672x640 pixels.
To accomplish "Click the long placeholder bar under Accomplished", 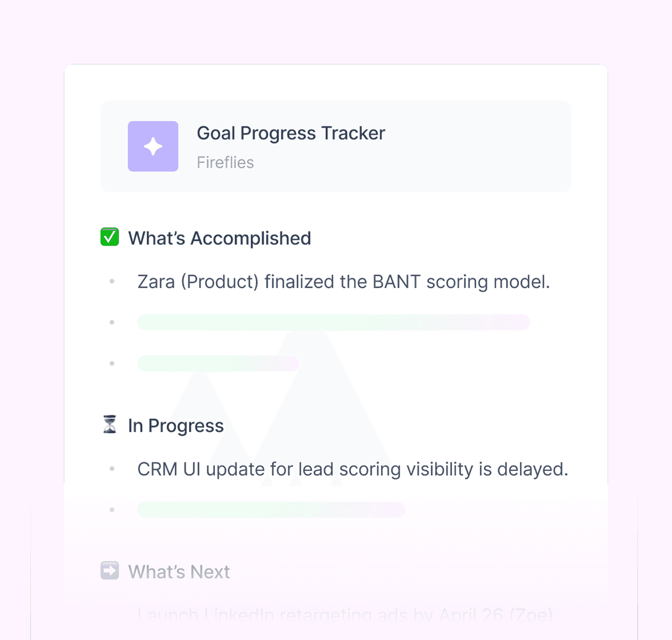I will [x=333, y=322].
